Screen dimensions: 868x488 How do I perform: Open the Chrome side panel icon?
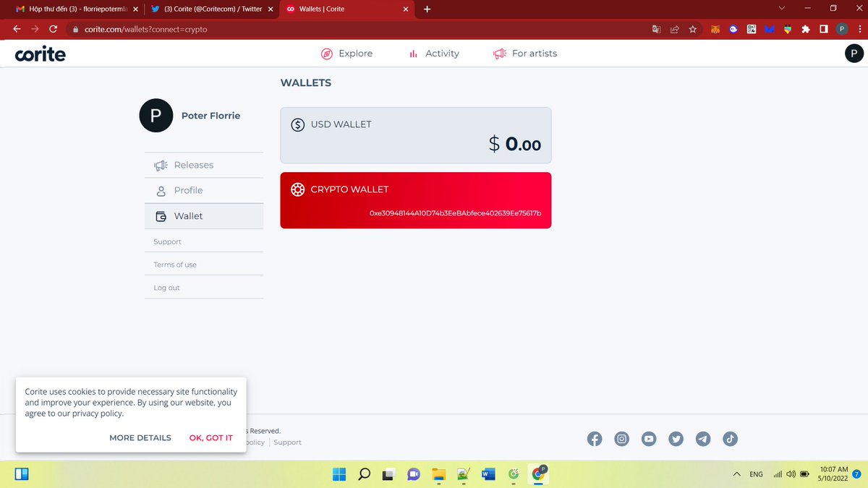click(823, 30)
